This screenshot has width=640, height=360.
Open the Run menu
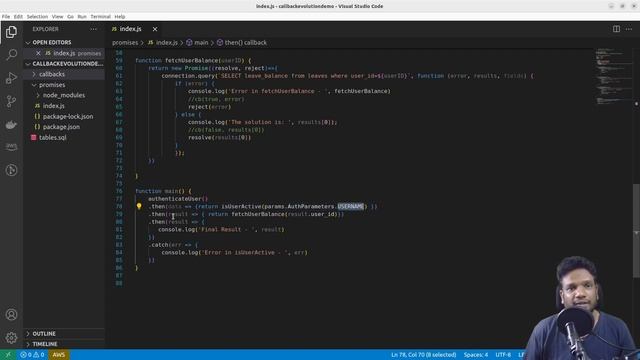82,17
